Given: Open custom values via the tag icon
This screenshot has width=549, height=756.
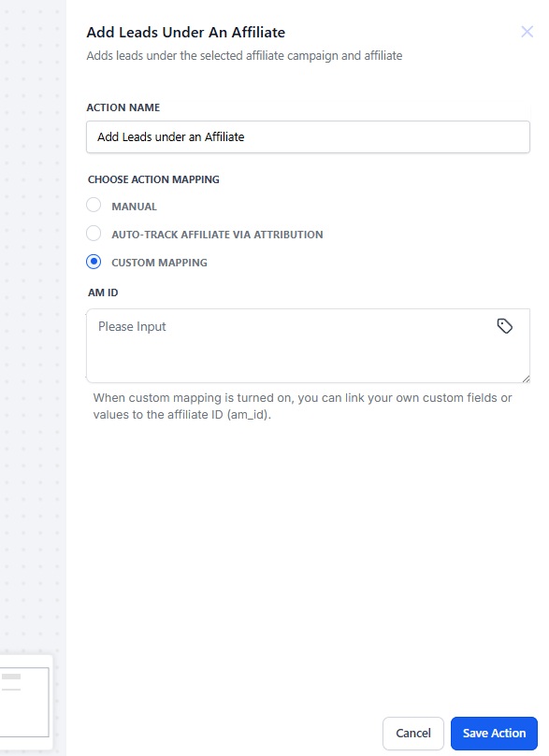Looking at the screenshot, I should coord(505,326).
